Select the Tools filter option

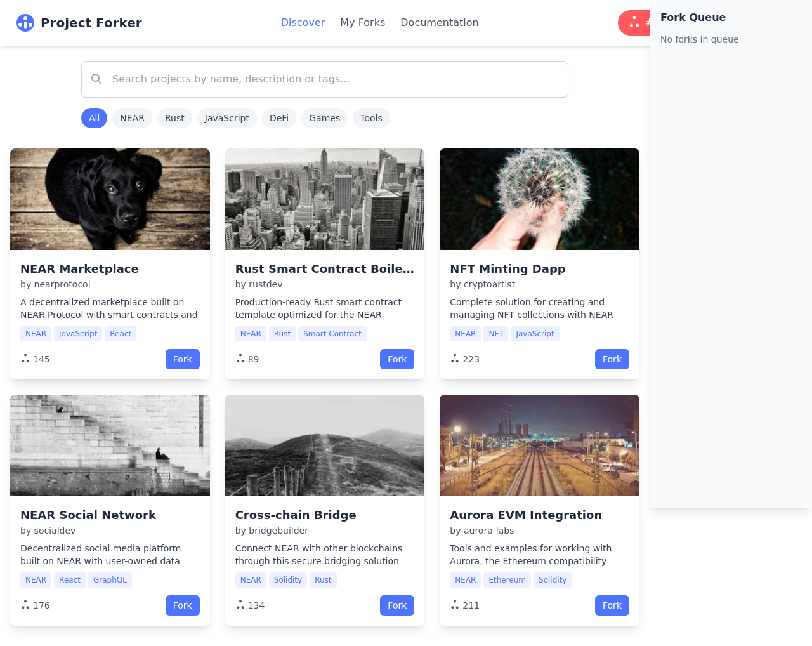371,117
